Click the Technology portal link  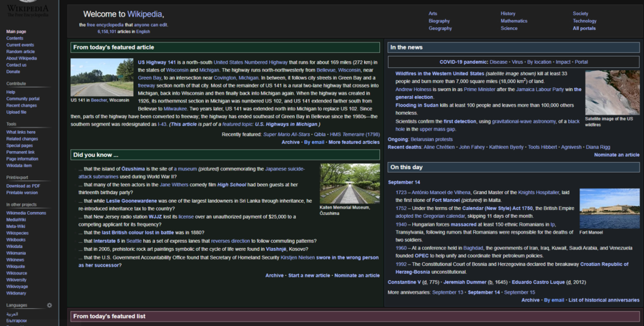tap(585, 21)
